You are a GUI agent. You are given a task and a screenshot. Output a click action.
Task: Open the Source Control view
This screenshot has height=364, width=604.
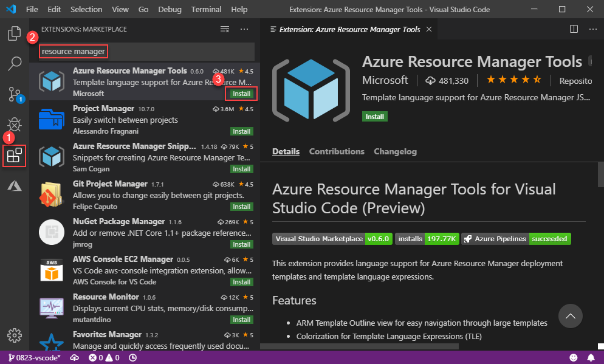click(x=15, y=94)
